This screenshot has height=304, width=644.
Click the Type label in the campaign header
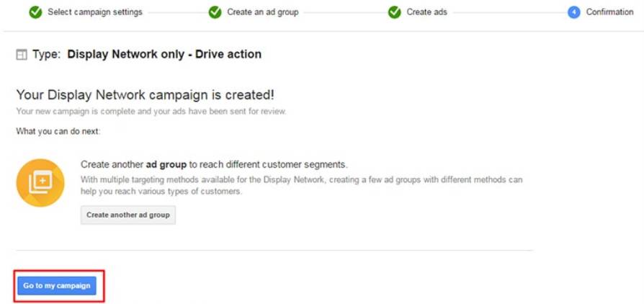coord(46,55)
